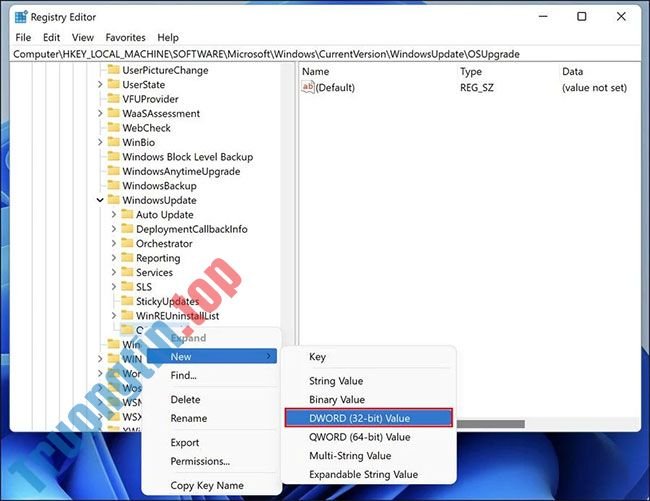The height and width of the screenshot is (501, 650).
Task: Click the Registry Editor app icon in title bar
Action: [21, 17]
